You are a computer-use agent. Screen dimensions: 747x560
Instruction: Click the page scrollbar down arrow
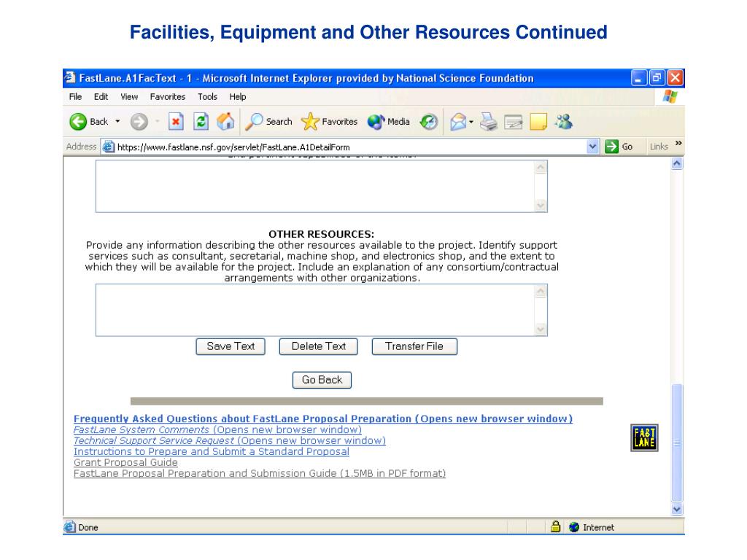(x=677, y=509)
